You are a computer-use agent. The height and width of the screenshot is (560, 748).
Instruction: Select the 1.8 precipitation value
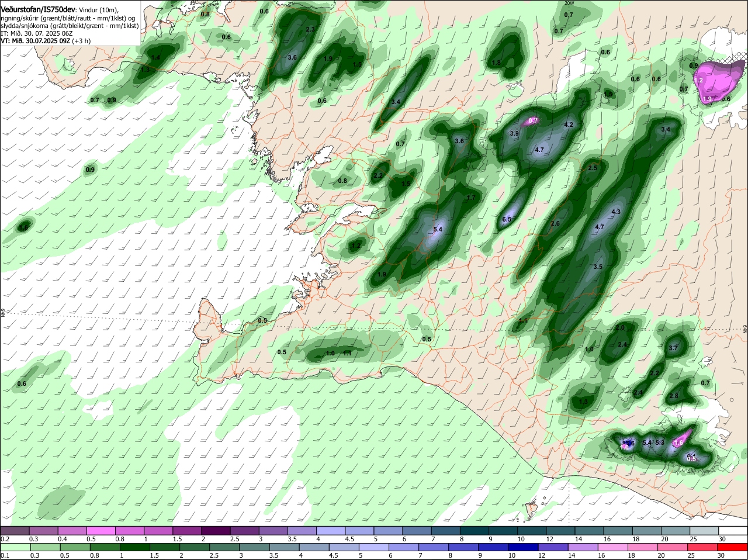tap(496, 63)
